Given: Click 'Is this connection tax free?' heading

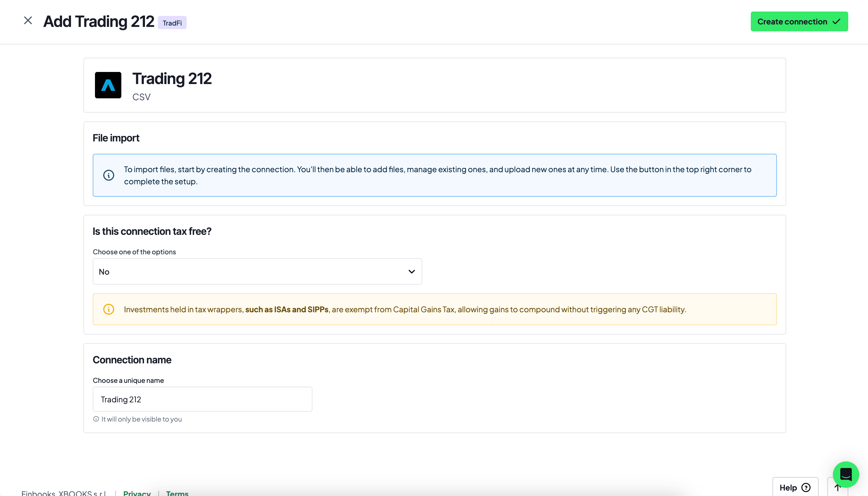Looking at the screenshot, I should 152,231.
